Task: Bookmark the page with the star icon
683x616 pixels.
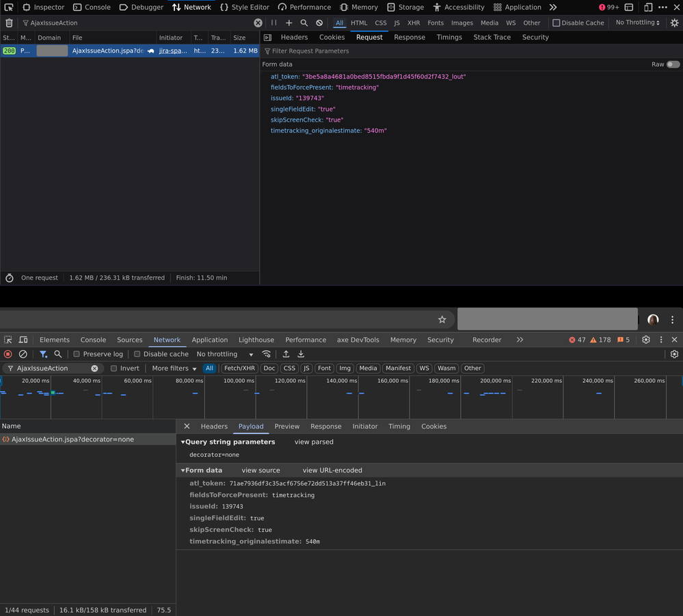Action: coord(442,319)
